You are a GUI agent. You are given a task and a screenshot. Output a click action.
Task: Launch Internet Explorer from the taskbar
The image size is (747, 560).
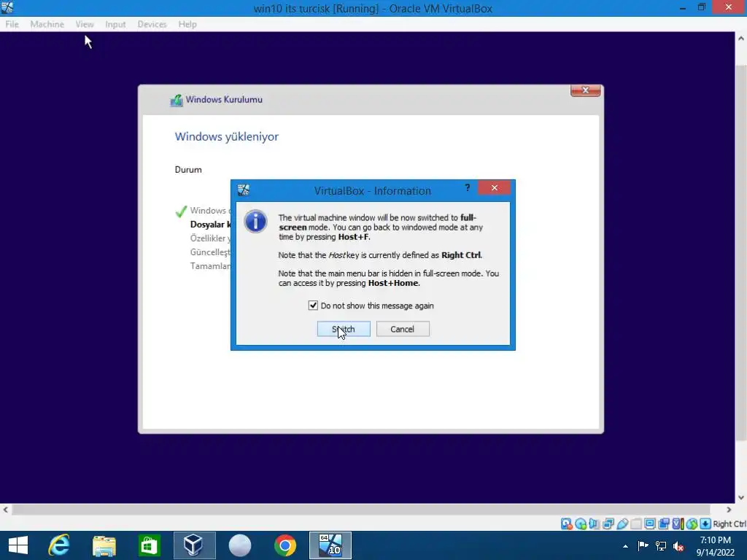coord(59,545)
